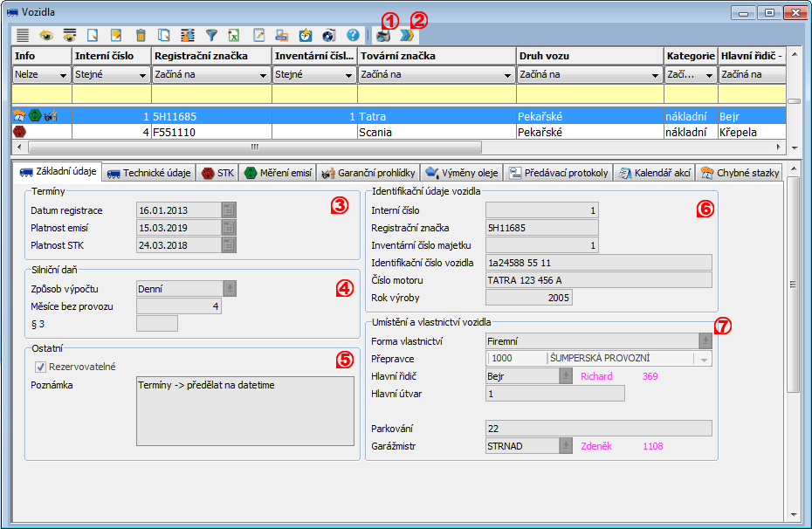
Task: Click the Parkování input field
Action: pyautogui.click(x=598, y=429)
